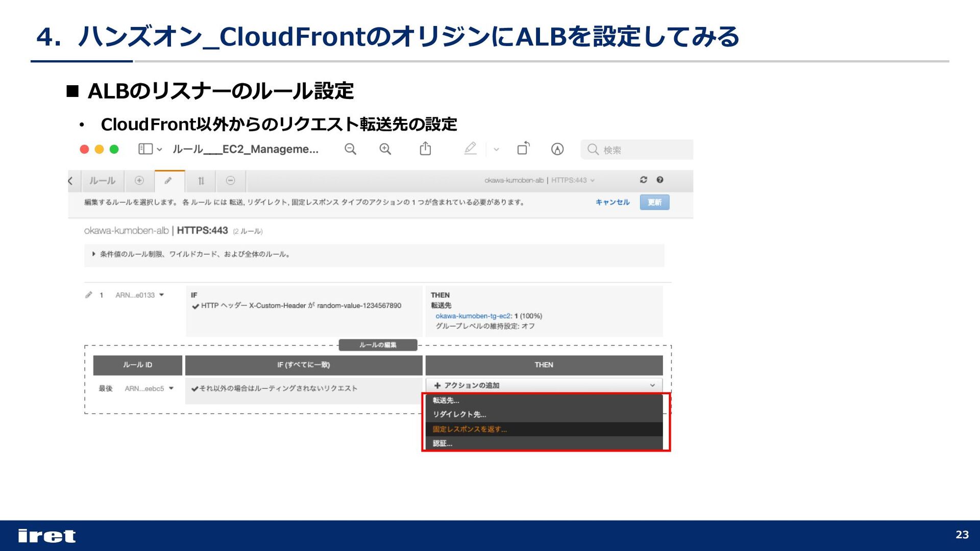This screenshot has width=980, height=551.
Task: Select the ルール tab
Action: [x=102, y=181]
